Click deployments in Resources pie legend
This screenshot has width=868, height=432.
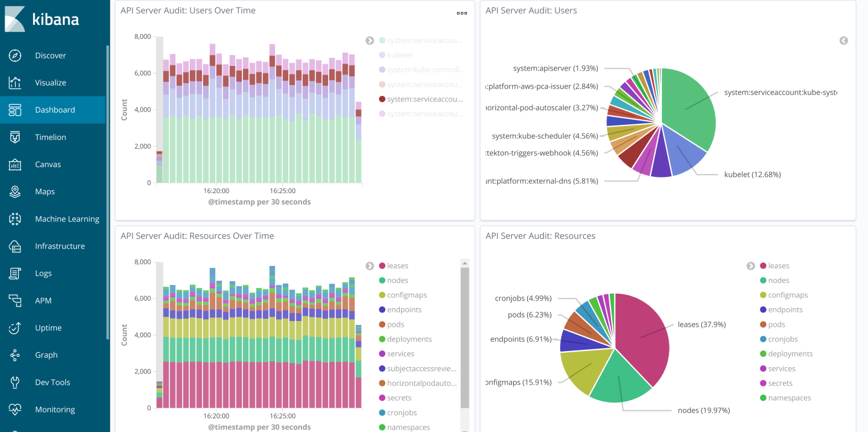[x=790, y=354]
